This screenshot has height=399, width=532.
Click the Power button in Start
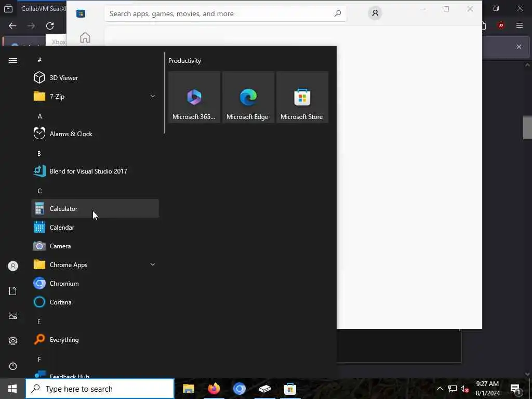(13, 366)
